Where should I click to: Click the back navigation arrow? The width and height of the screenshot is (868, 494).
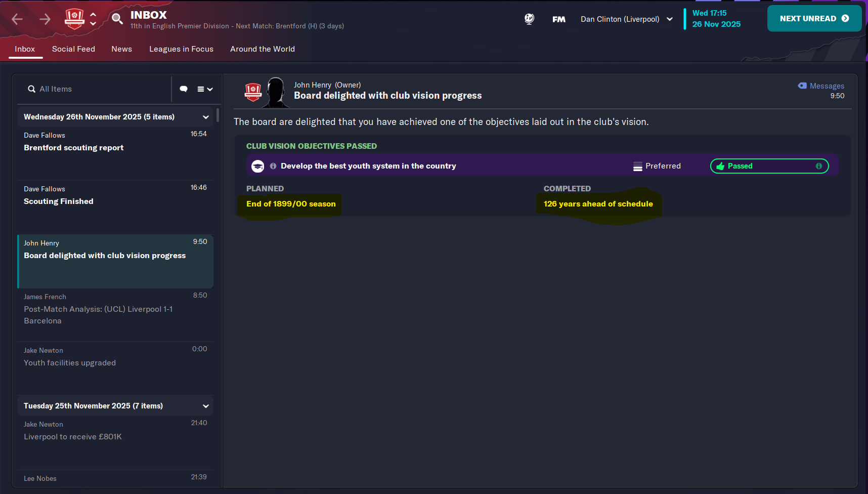pos(17,19)
